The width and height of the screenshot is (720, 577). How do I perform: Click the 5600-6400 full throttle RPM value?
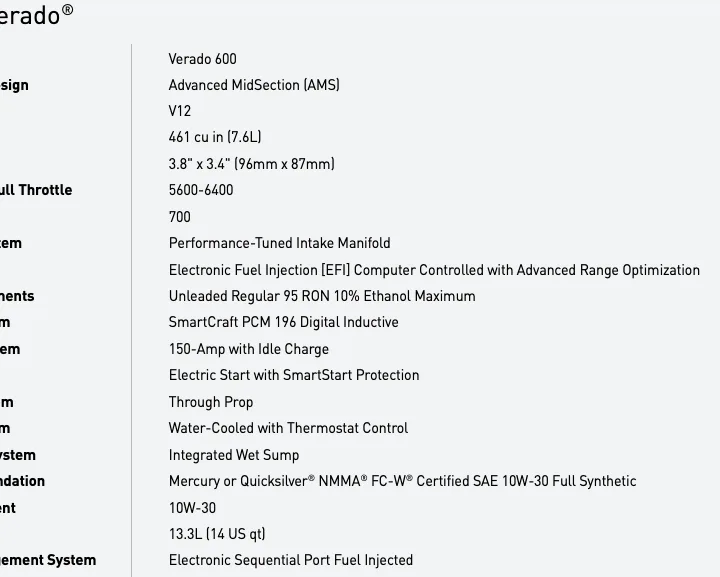201,190
